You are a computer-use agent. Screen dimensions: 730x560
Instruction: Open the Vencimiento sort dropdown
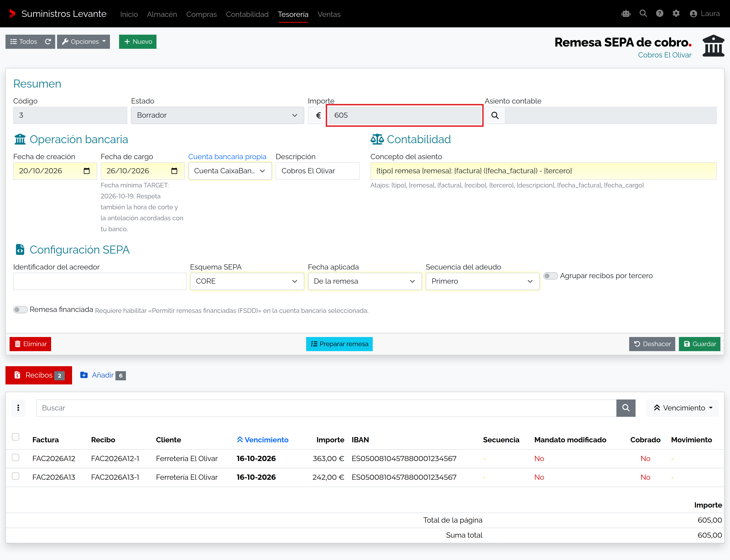(x=682, y=408)
